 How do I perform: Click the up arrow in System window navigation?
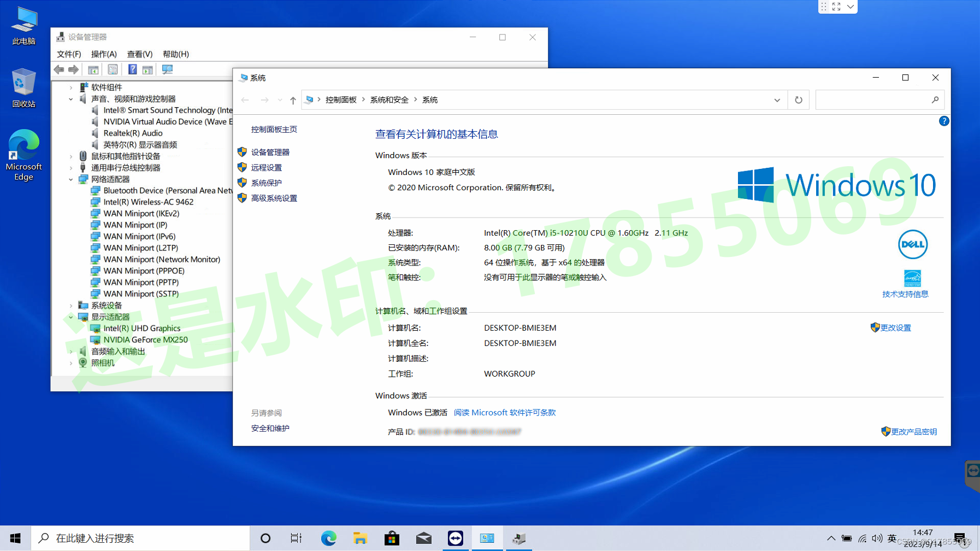tap(293, 100)
